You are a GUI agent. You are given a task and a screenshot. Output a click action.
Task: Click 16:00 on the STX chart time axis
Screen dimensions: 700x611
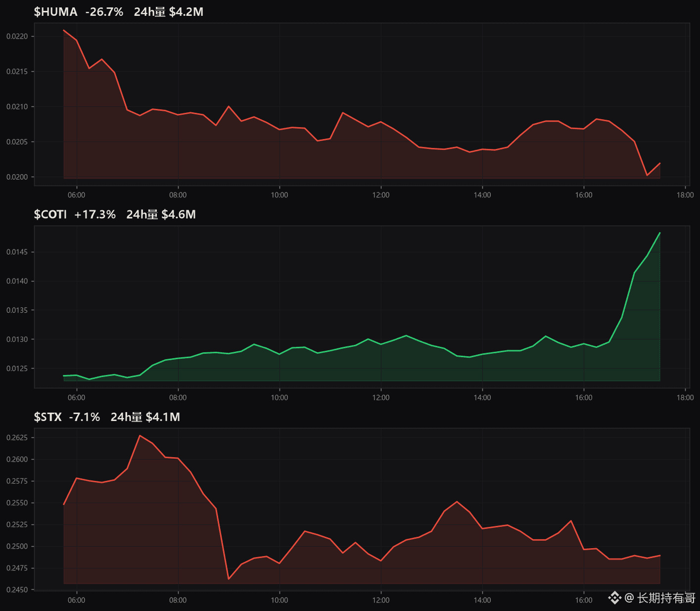584,600
